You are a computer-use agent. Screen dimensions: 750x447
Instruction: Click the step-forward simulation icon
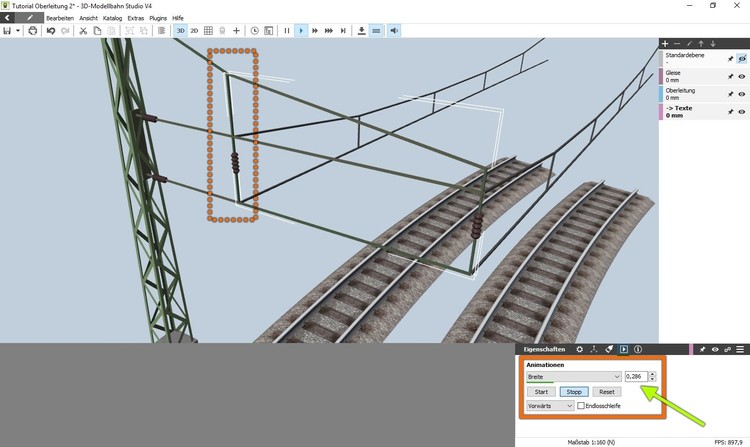343,31
